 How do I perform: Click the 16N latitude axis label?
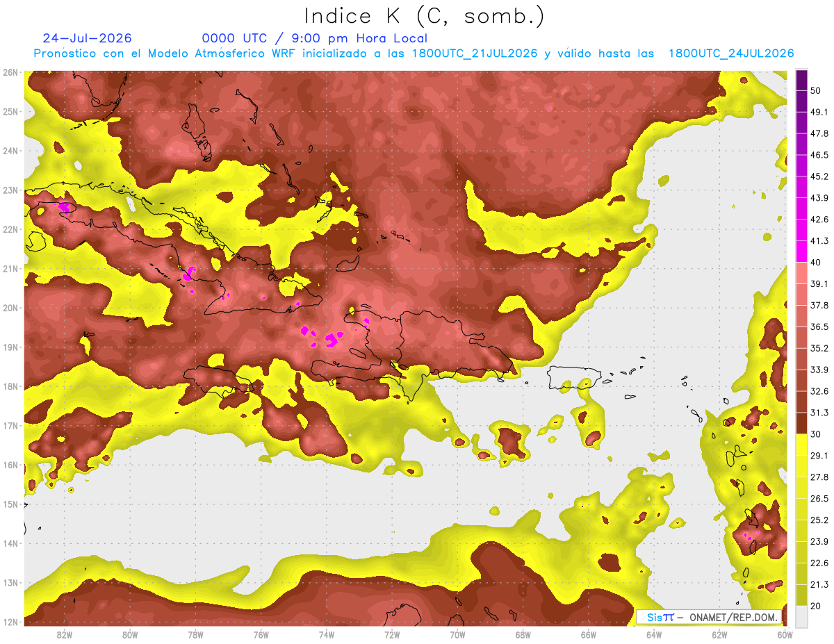tap(10, 465)
